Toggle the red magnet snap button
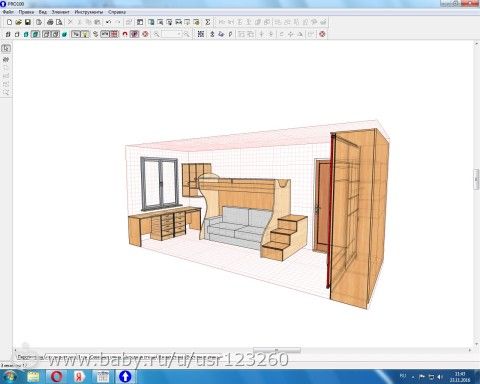This screenshot has width=480, height=384. pyautogui.click(x=125, y=34)
